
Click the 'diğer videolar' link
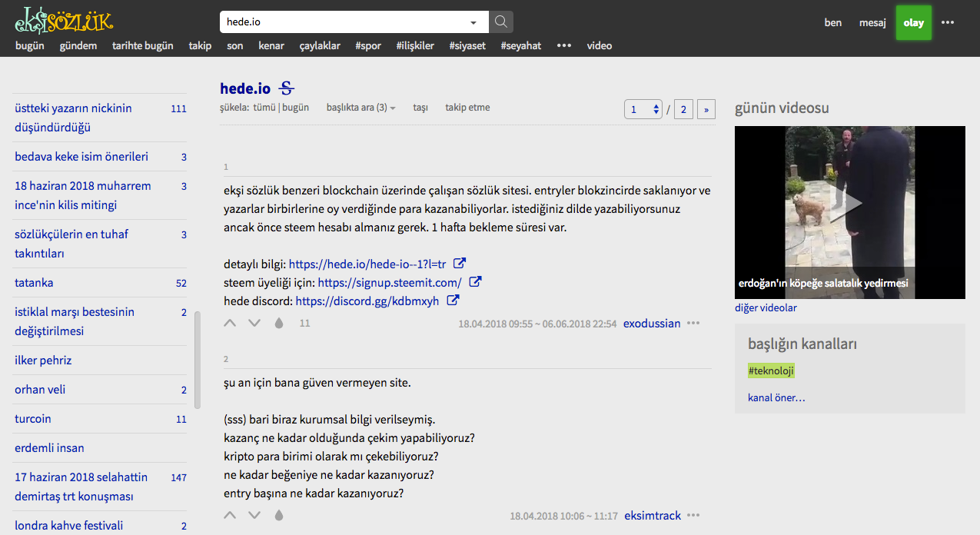(x=766, y=307)
